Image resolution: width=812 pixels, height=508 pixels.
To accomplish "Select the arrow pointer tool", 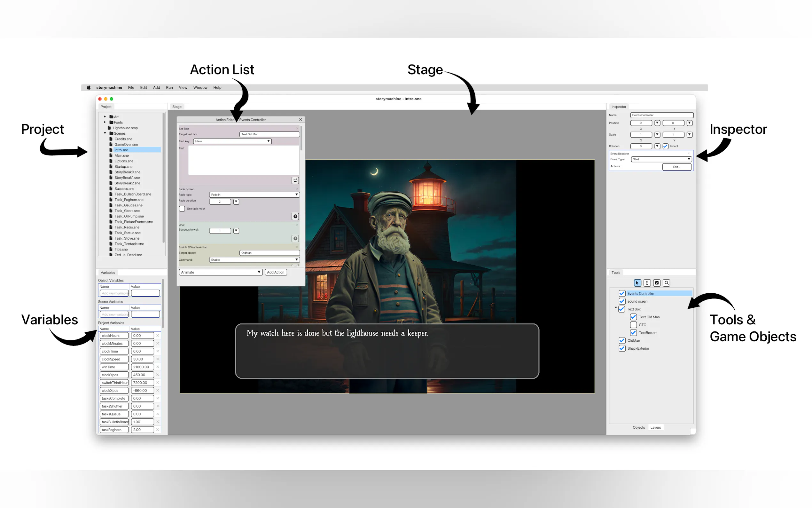I will point(637,283).
